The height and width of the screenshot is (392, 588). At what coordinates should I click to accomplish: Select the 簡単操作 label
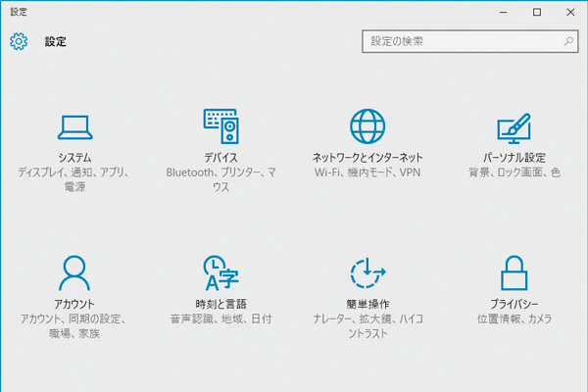coord(367,304)
